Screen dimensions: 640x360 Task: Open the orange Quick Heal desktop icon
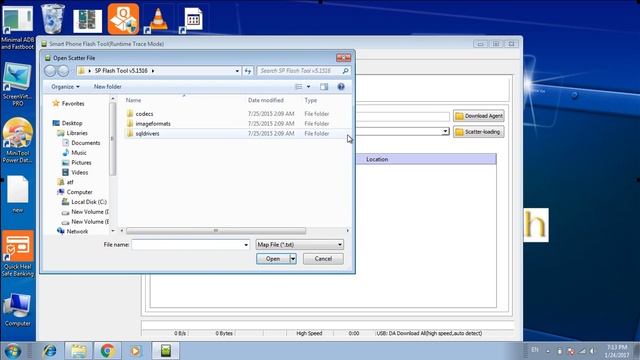click(x=123, y=19)
